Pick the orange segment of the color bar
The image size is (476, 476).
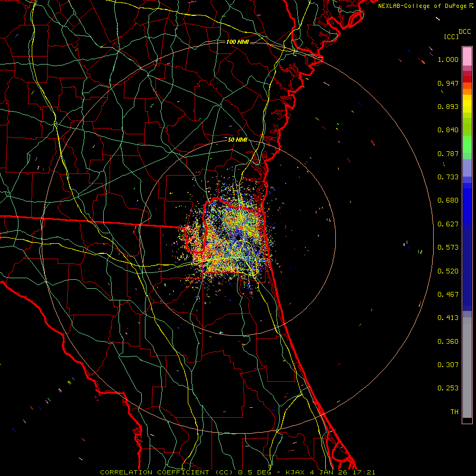click(x=467, y=91)
